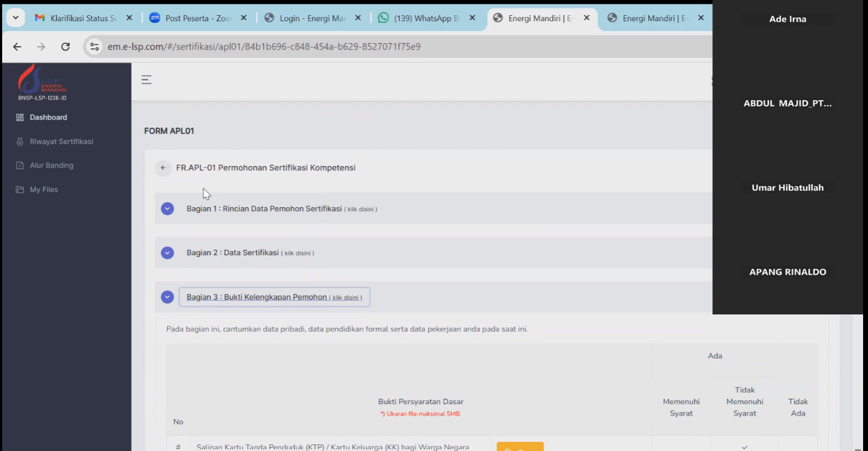Switch to Post Peserta Zoom tab
This screenshot has height=451, width=868.
(x=198, y=18)
